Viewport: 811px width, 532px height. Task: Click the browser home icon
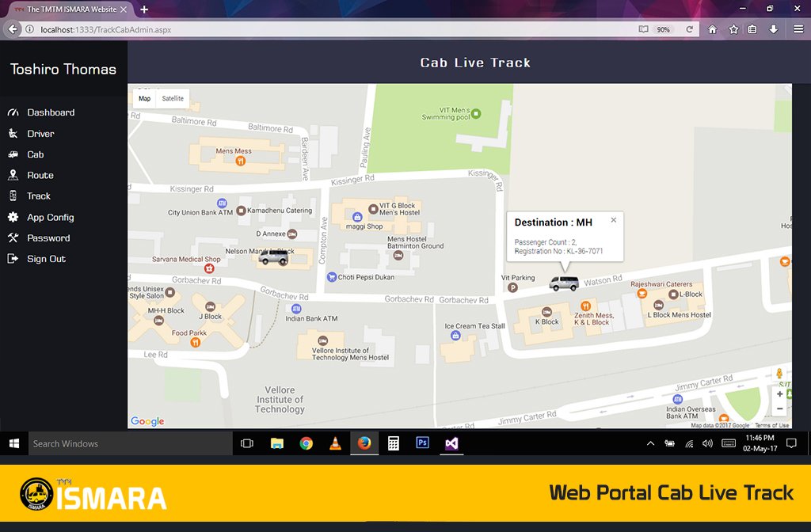[712, 29]
